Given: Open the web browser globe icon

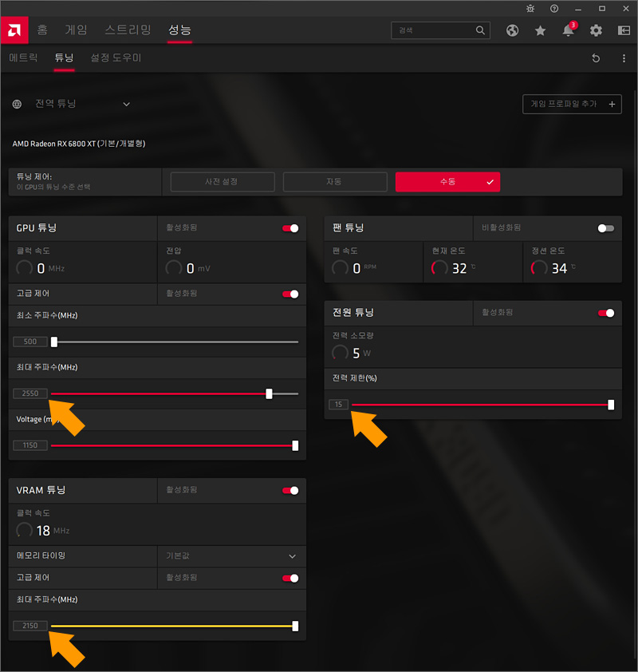Looking at the screenshot, I should (x=512, y=30).
